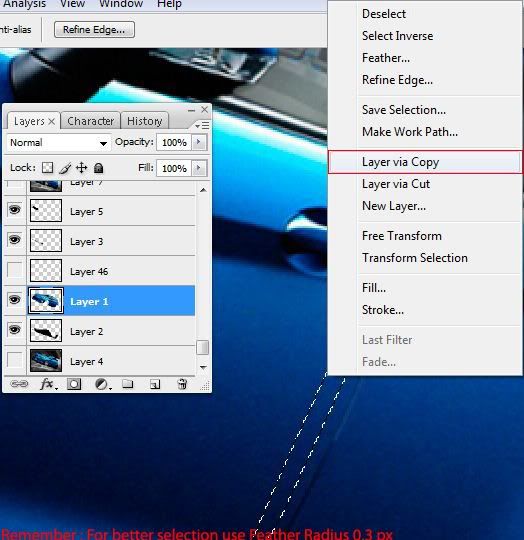
Task: Click the delete layer trash icon
Action: 182,384
